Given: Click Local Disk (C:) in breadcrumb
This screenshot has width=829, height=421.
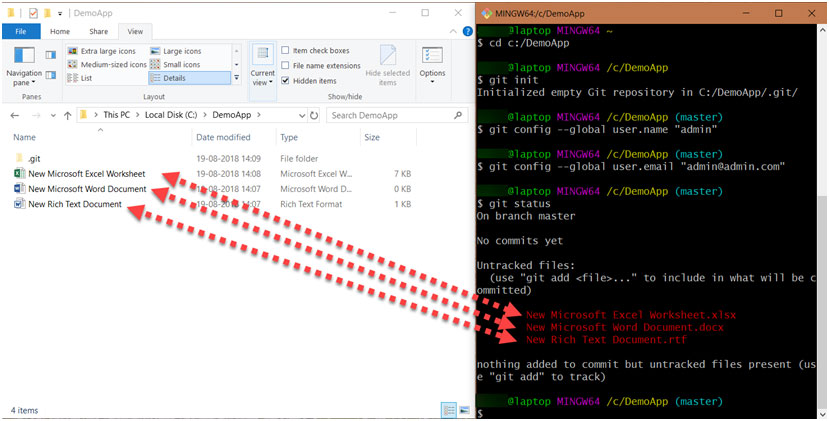Looking at the screenshot, I should [x=172, y=115].
